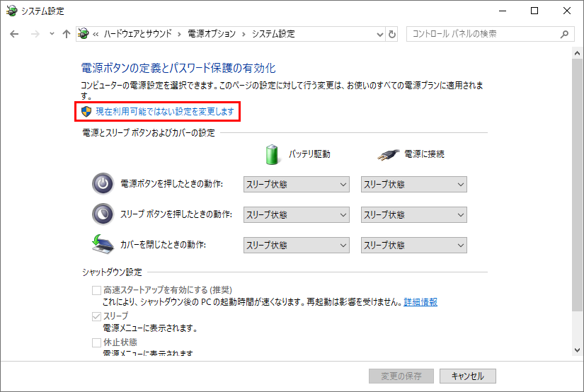The width and height of the screenshot is (584, 392).
Task: Go up one level with the up arrow
Action: (x=67, y=34)
